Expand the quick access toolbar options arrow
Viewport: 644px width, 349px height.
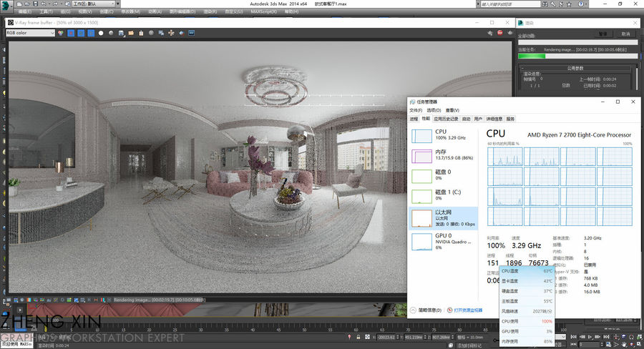[118, 4]
